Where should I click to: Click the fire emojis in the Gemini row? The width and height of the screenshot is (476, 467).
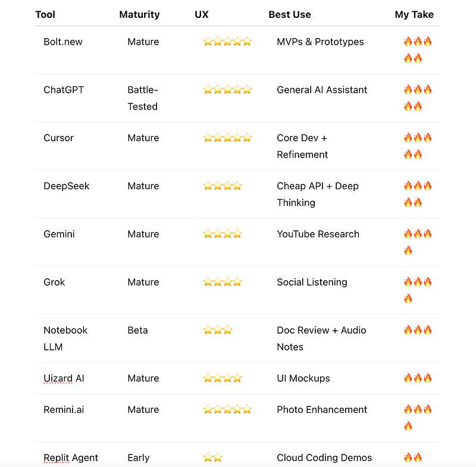click(418, 242)
